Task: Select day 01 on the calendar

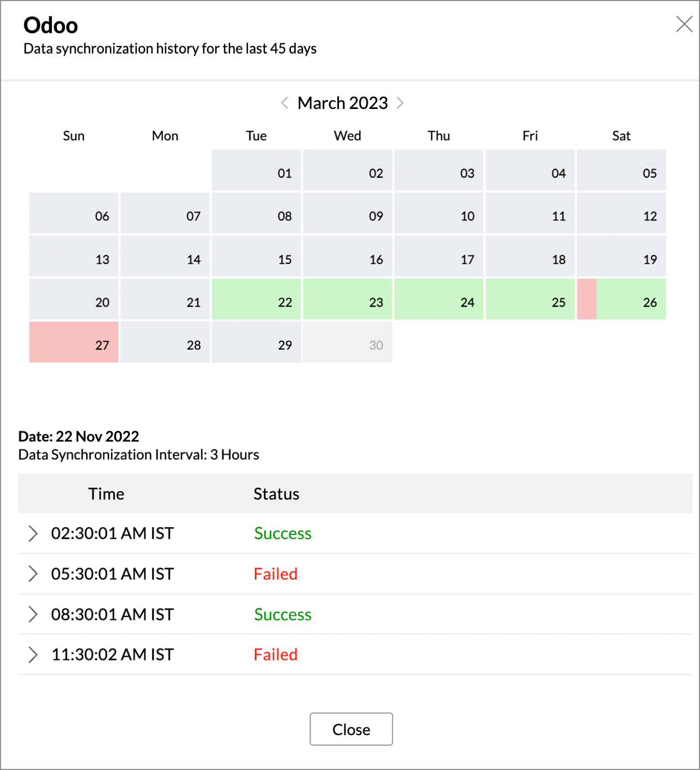Action: (257, 170)
